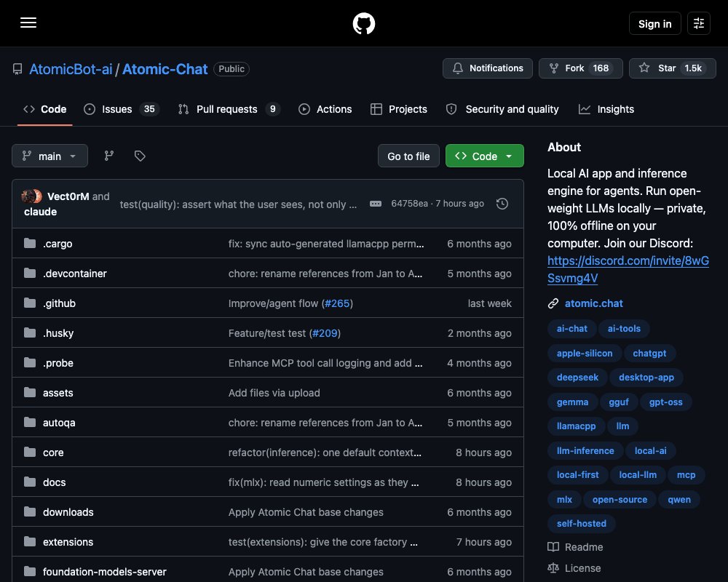Fork the Atomic-Chat repository
The height and width of the screenshot is (582, 728).
click(x=580, y=68)
